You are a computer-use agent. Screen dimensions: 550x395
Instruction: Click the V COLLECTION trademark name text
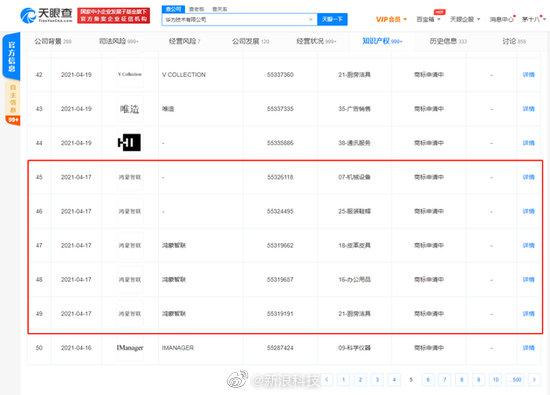184,75
